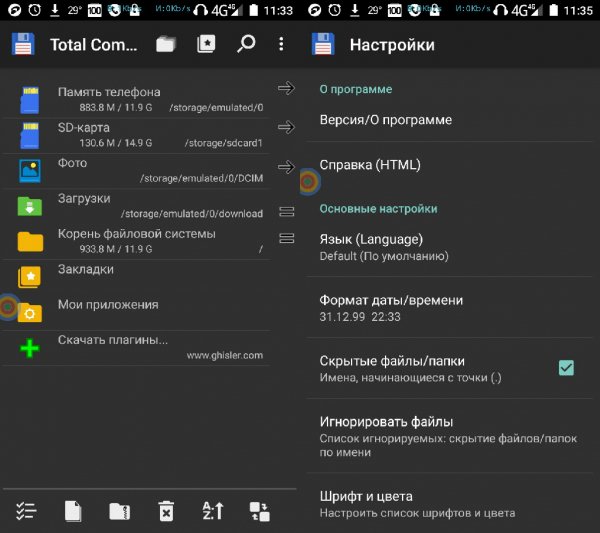The width and height of the screenshot is (600, 533).
Task: Open the Загрузки folder entry
Action: 137,206
